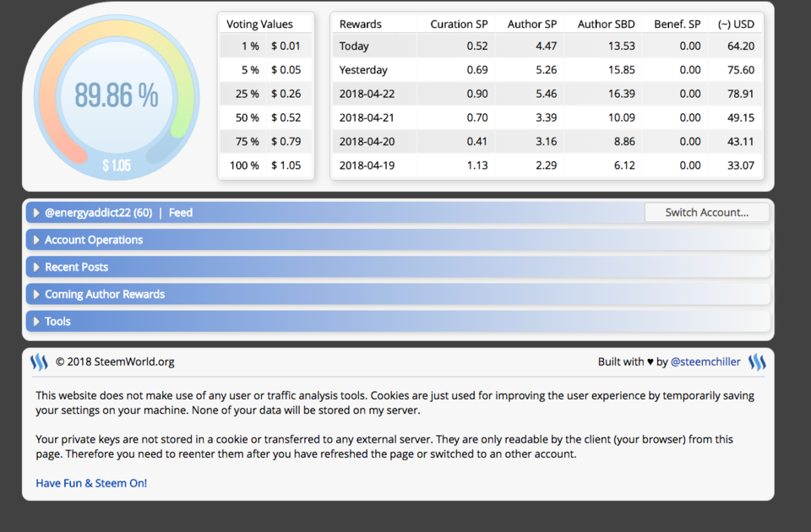Select the 5 % voting value row

tap(266, 70)
